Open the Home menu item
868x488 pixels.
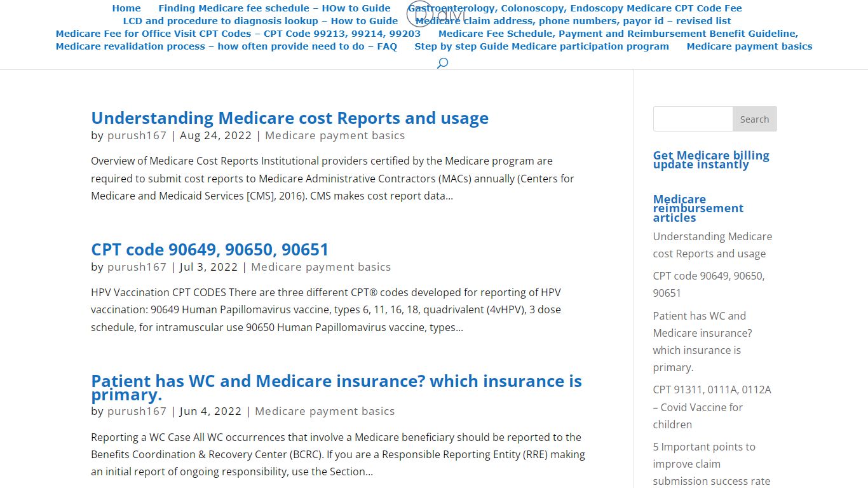(x=126, y=8)
